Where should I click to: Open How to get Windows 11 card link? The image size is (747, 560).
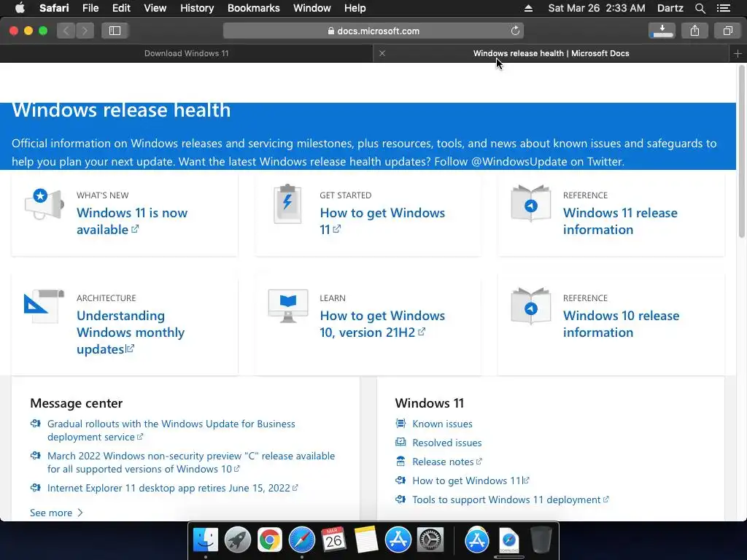point(382,222)
